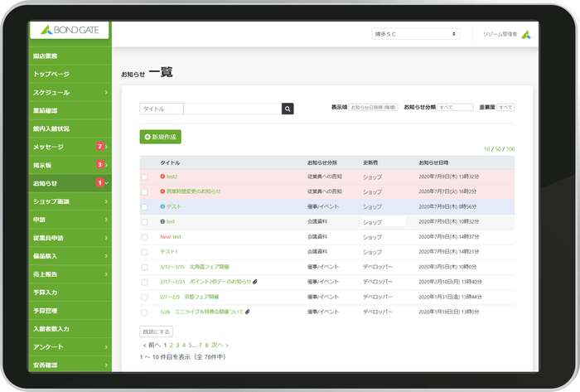Click the Bond Gate logo
580x392 pixels.
click(70, 31)
